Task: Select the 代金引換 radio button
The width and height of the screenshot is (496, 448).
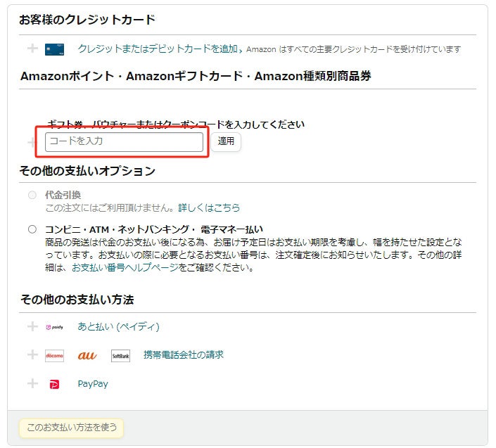Action: (32, 195)
